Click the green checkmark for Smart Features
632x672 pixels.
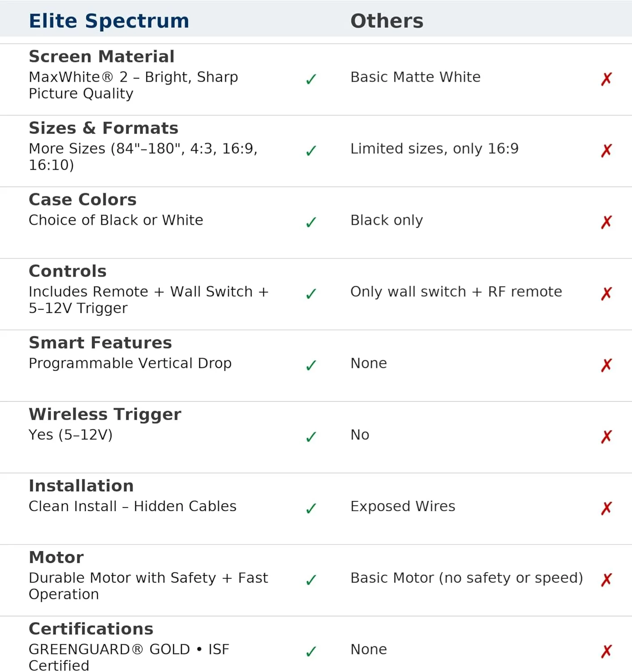point(311,366)
